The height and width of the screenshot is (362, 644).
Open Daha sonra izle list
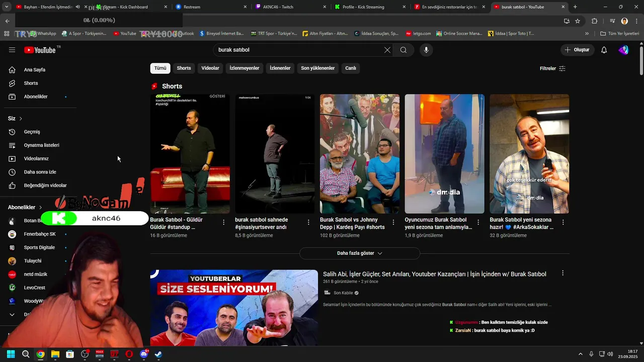(40, 172)
